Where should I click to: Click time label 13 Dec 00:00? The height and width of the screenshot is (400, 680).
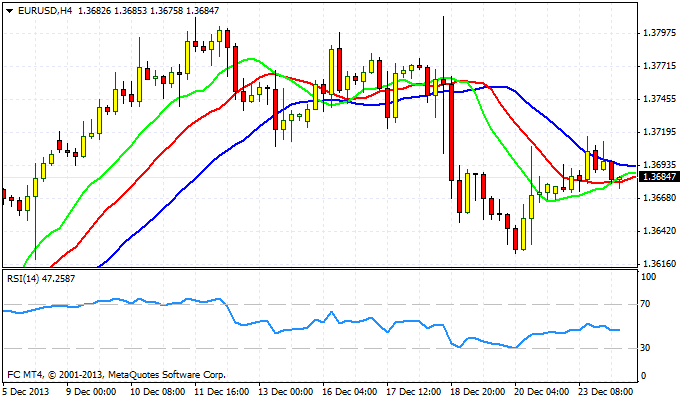point(286,392)
